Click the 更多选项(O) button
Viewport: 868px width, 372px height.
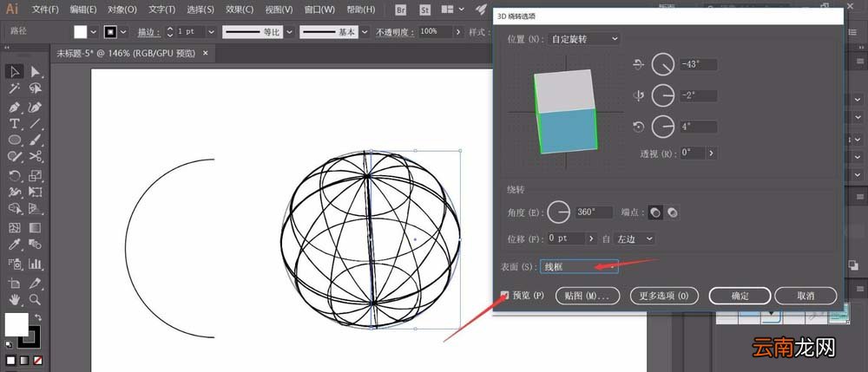(664, 296)
